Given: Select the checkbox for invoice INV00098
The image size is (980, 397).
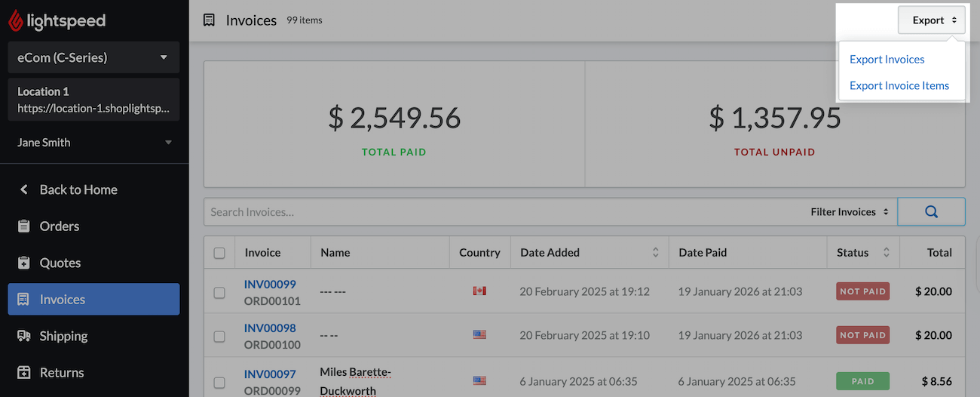Looking at the screenshot, I should [x=219, y=336].
